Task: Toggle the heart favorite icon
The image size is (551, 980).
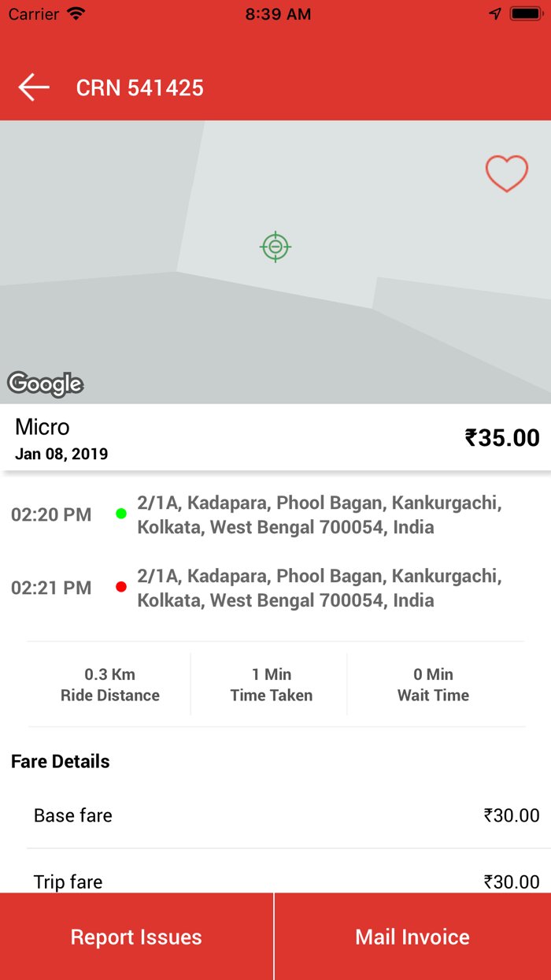Action: [506, 173]
